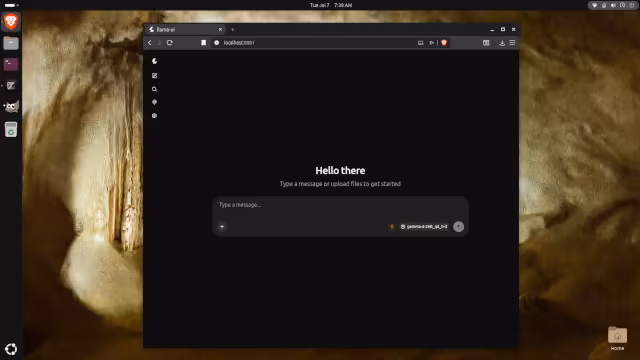Viewport: 640px width, 360px height.
Task: Open the browser hamburger menu
Action: (x=512, y=42)
